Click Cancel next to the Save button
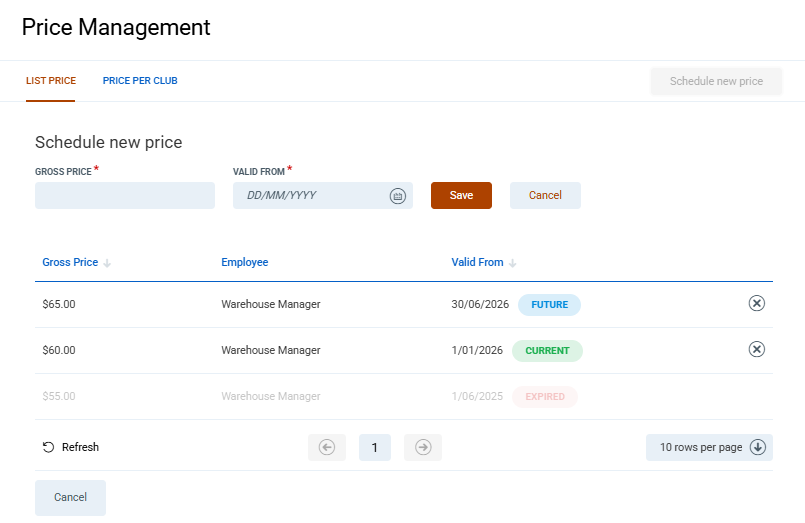 [x=545, y=196]
